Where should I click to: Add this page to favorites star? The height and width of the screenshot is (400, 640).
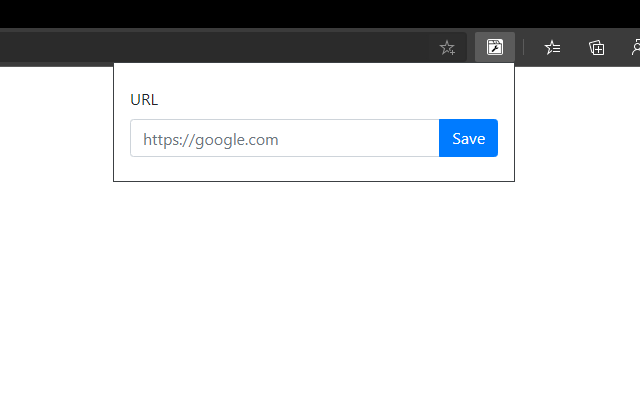click(x=447, y=47)
